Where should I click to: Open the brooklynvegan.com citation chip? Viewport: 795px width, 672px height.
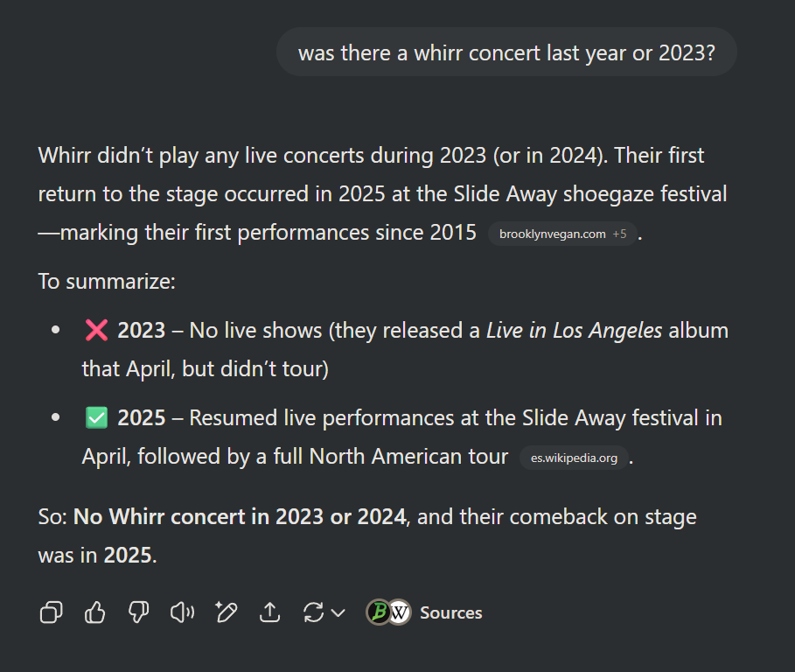(562, 234)
